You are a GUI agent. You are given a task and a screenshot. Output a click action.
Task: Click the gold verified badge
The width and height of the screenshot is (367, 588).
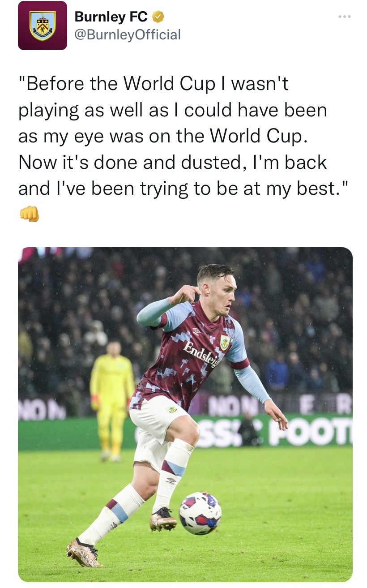point(158,17)
